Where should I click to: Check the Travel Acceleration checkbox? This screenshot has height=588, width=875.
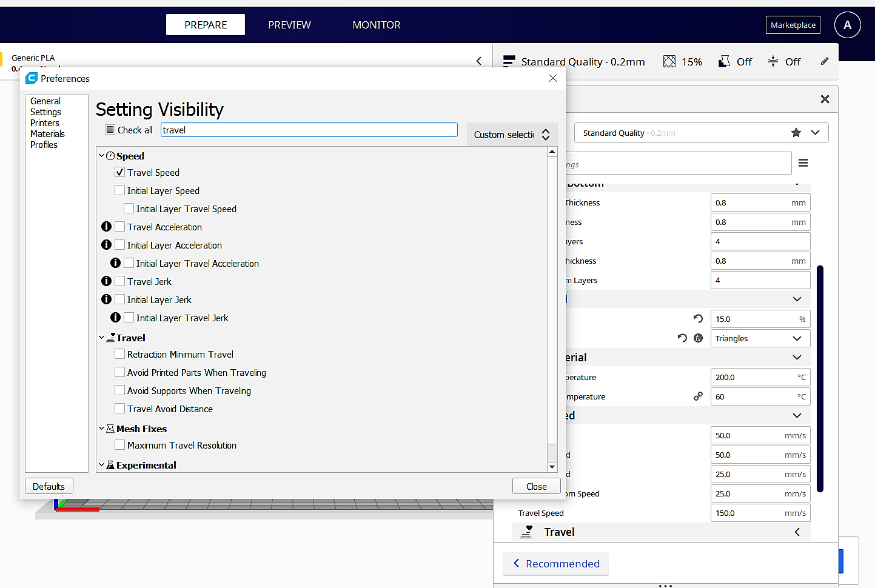(120, 227)
